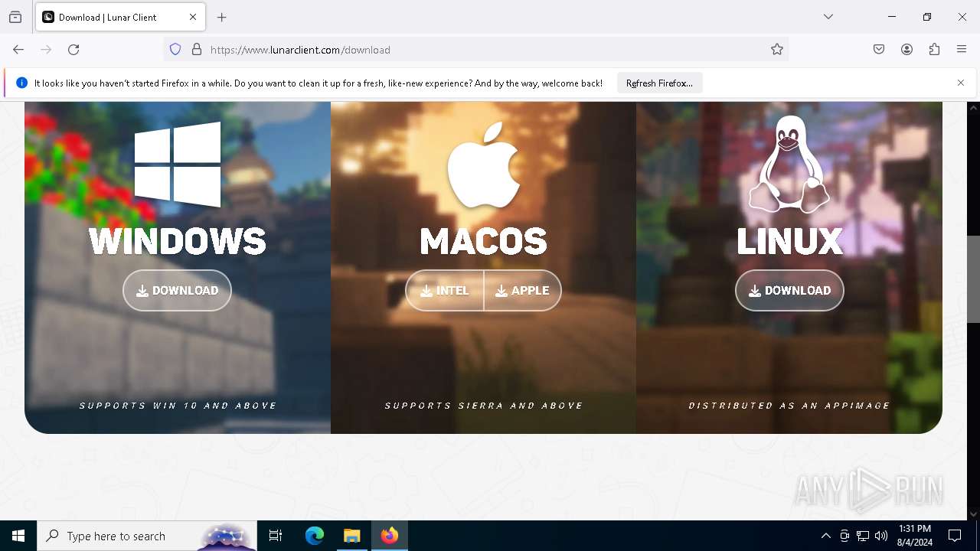Click the LINUX heading text
This screenshot has height=551, width=980.
click(x=789, y=241)
